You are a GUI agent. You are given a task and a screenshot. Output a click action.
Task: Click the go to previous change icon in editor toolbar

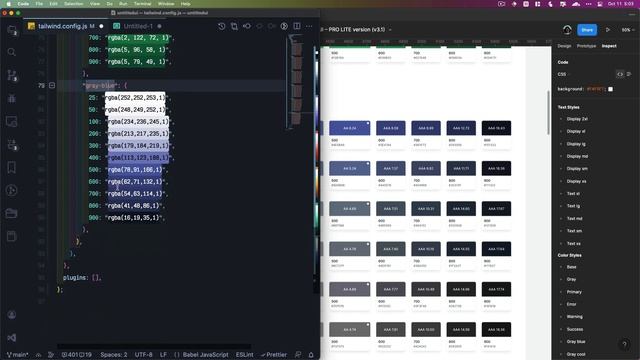click(247, 26)
